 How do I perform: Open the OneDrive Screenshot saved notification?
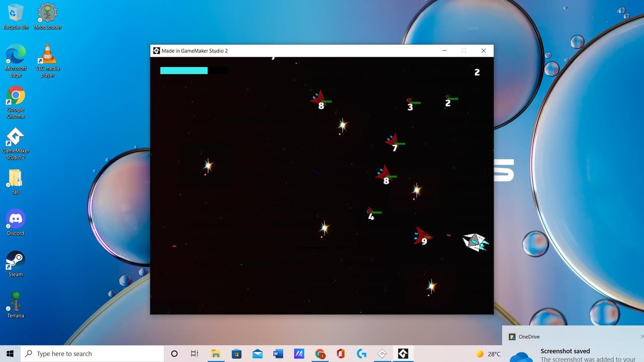pyautogui.click(x=573, y=344)
